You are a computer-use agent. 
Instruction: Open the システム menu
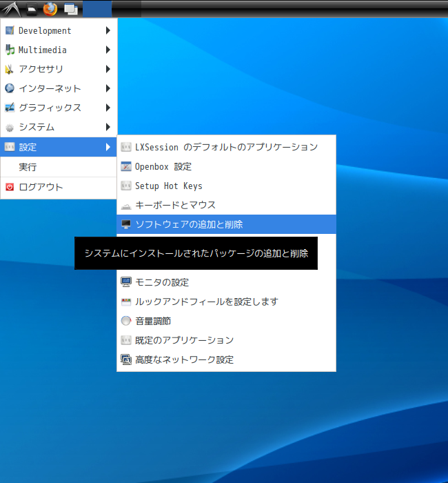click(x=59, y=127)
